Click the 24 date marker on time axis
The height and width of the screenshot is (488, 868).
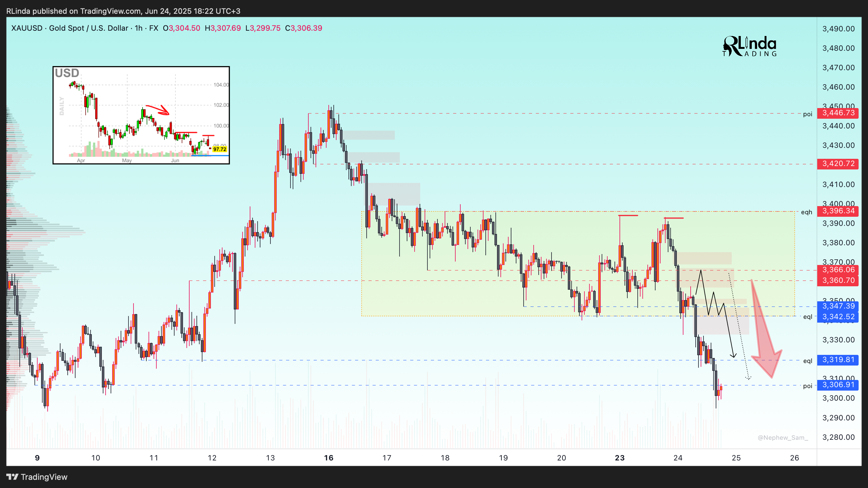[x=678, y=458]
